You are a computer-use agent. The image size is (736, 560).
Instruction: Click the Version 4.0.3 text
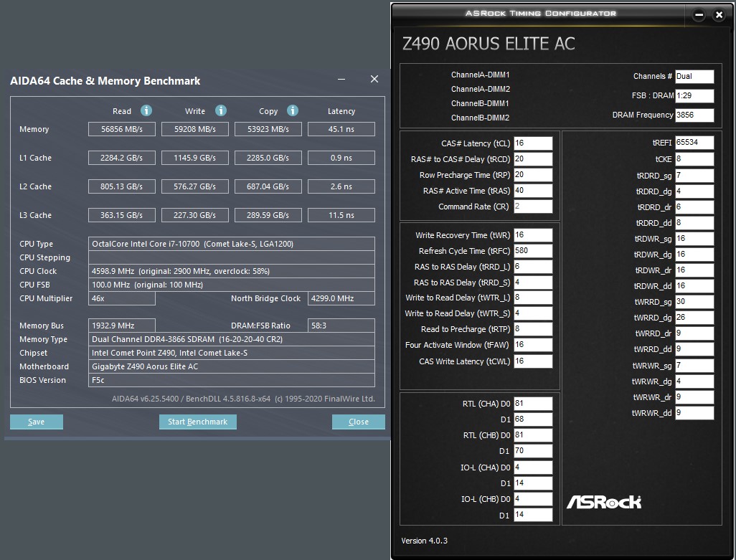pos(425,541)
